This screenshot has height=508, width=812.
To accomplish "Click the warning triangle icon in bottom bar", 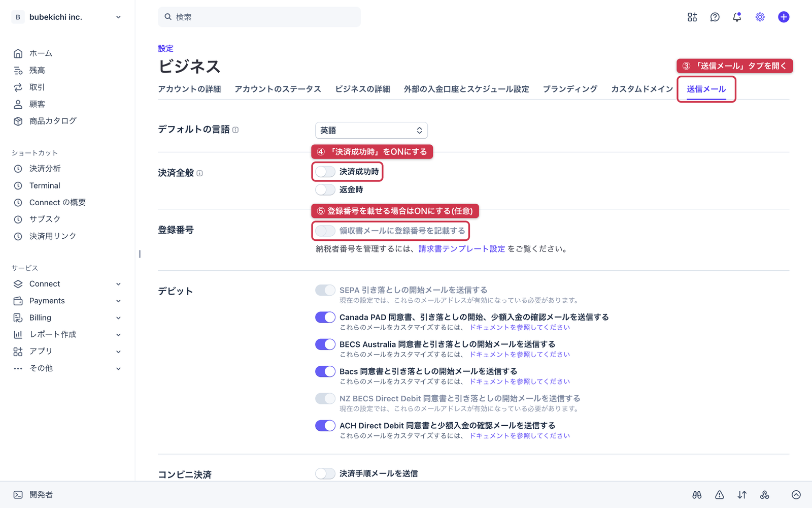I will tap(719, 495).
